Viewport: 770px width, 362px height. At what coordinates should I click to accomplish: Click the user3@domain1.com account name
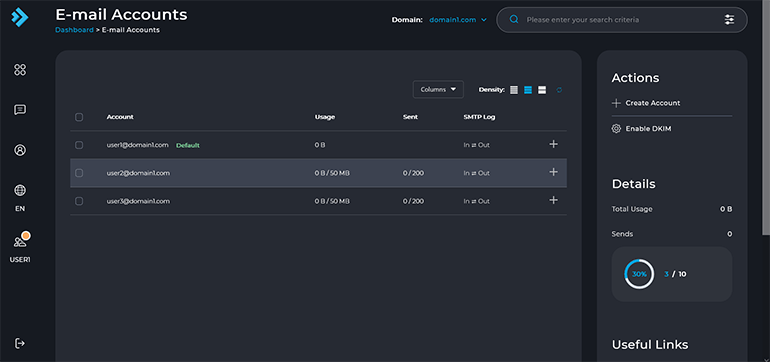(138, 201)
